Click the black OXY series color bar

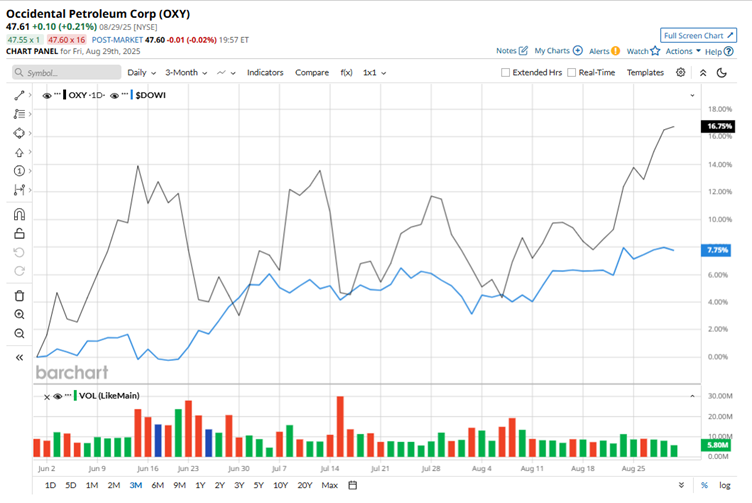65,95
